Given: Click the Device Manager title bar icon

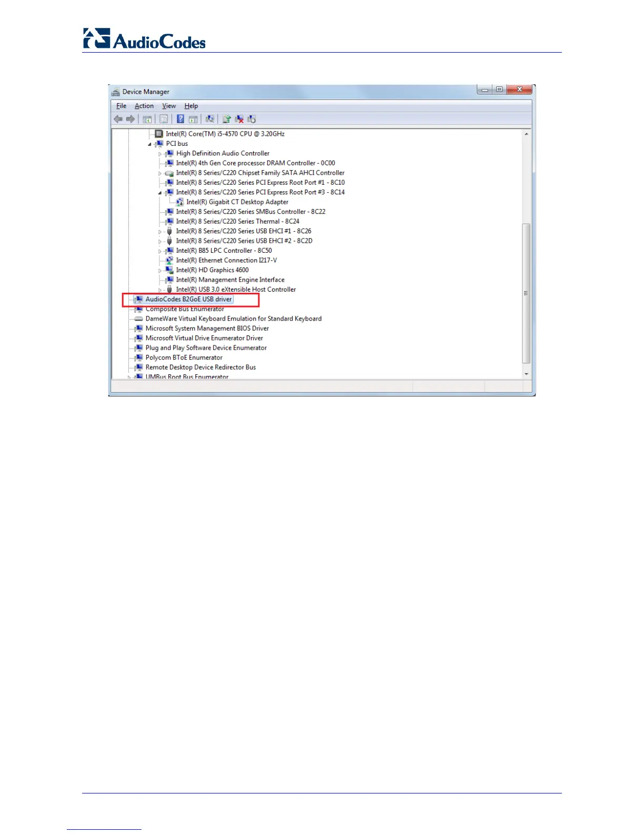Looking at the screenshot, I should (116, 92).
